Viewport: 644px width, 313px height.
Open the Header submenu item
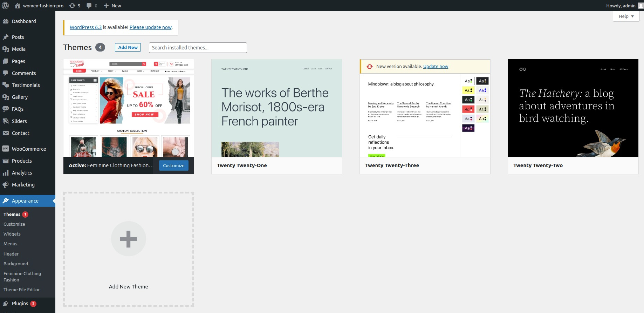tap(11, 254)
